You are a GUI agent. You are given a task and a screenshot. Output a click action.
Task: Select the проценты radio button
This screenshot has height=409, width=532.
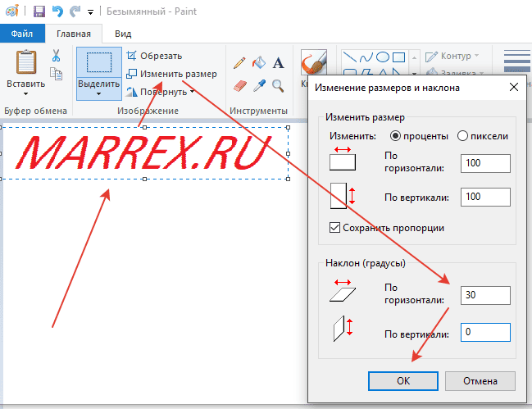pos(395,136)
